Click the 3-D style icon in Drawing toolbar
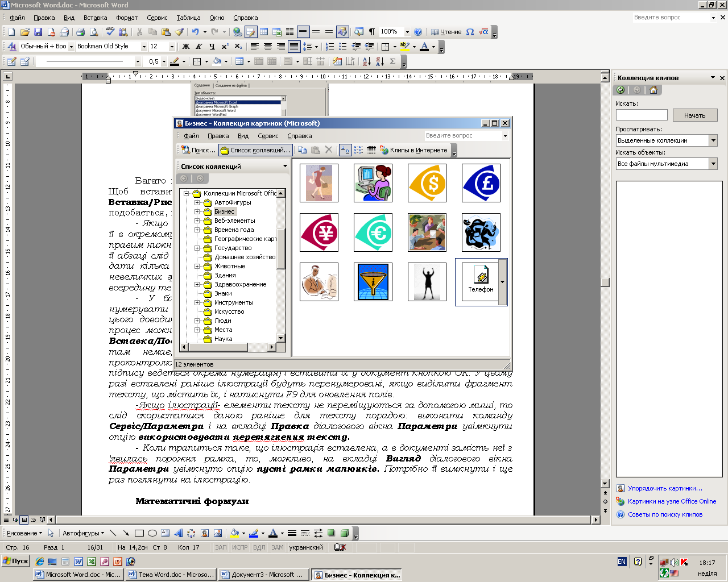728x582 pixels. (344, 533)
